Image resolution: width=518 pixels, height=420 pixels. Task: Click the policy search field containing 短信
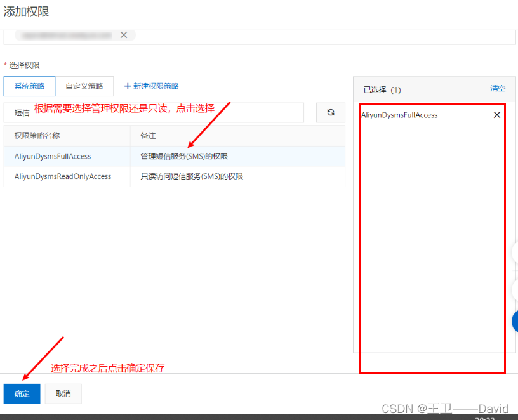pyautogui.click(x=154, y=112)
